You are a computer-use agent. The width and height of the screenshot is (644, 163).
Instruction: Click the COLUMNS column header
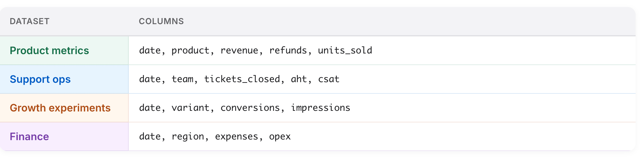click(161, 21)
